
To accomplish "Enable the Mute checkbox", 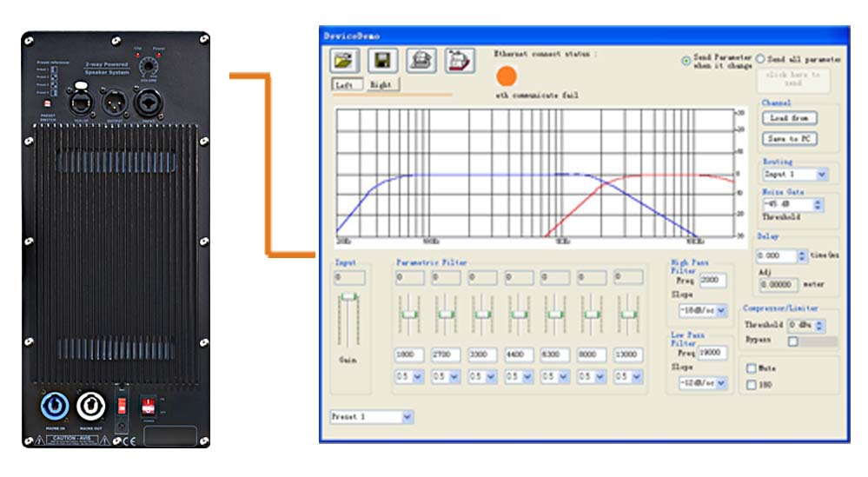I will click(752, 368).
